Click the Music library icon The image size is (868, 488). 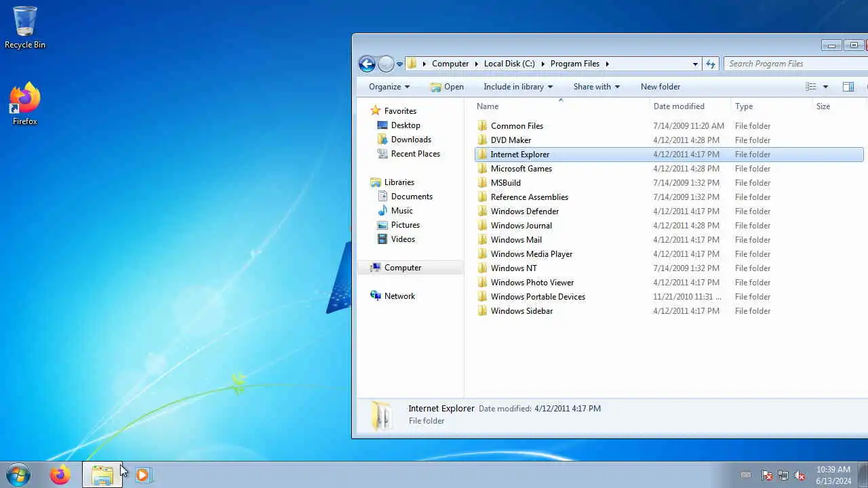pyautogui.click(x=382, y=211)
